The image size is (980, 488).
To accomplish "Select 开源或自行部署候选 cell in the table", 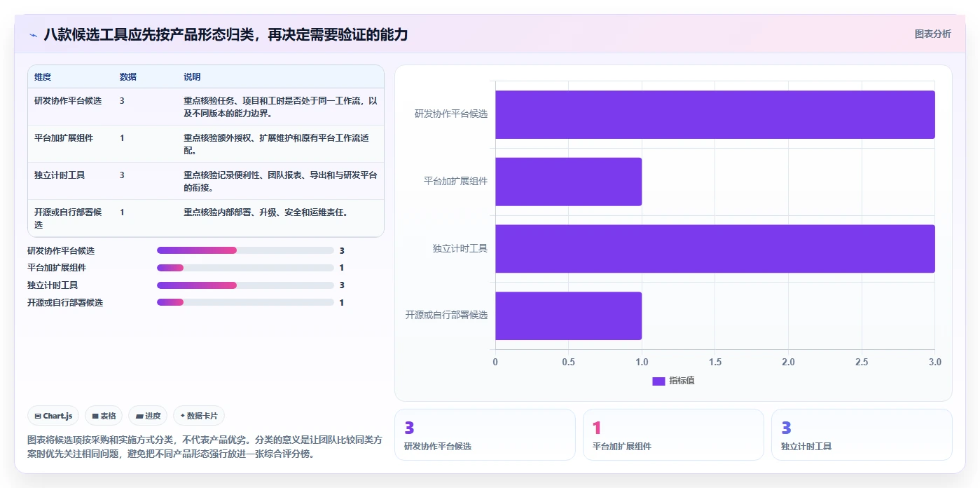I will (x=68, y=218).
